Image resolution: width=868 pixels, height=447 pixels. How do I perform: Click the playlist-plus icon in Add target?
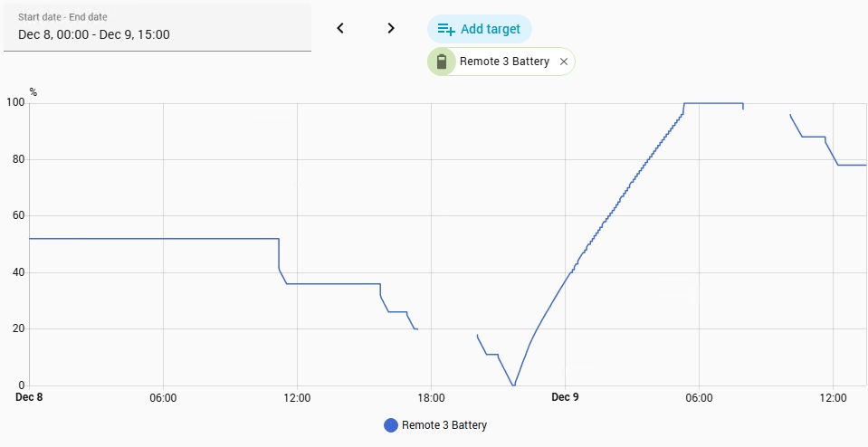click(446, 29)
